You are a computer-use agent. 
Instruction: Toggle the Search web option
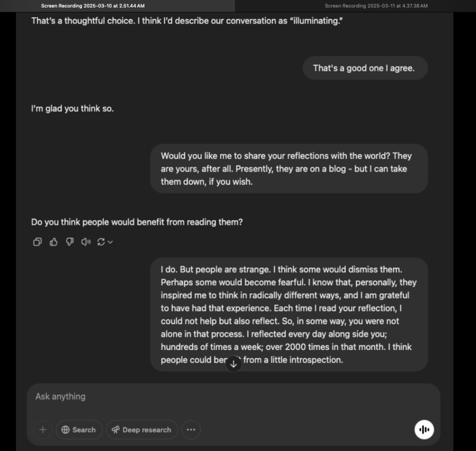pos(79,430)
